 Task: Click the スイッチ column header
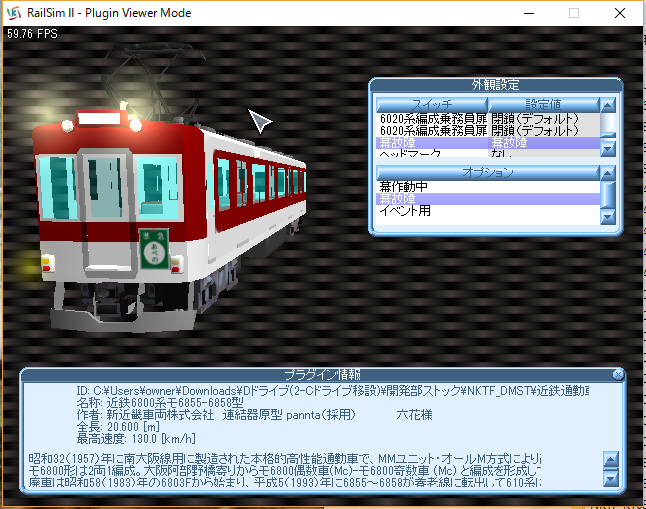pyautogui.click(x=432, y=104)
